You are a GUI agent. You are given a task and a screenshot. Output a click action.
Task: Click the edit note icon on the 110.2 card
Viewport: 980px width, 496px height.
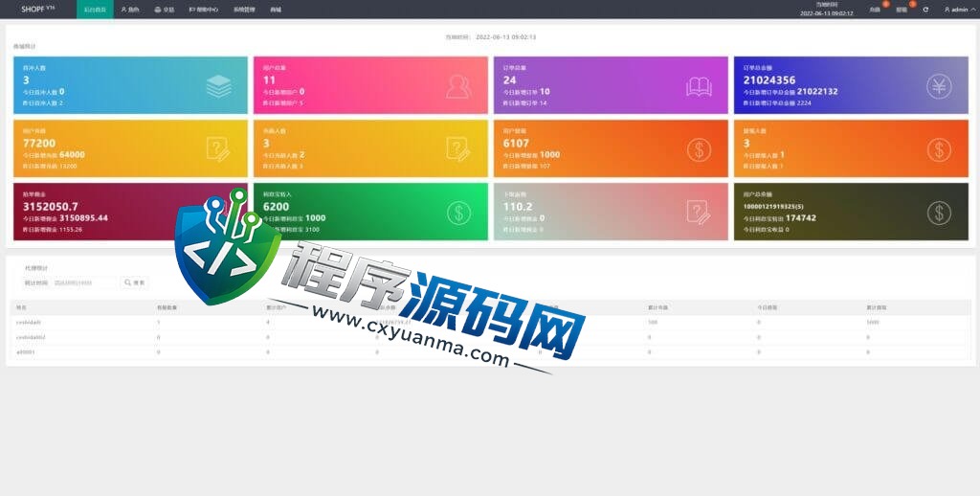click(x=698, y=213)
